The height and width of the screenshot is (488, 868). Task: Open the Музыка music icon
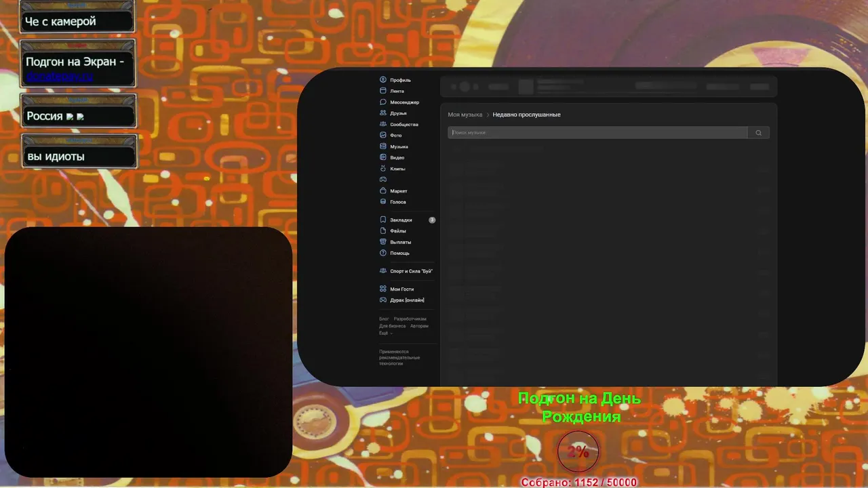coord(383,146)
